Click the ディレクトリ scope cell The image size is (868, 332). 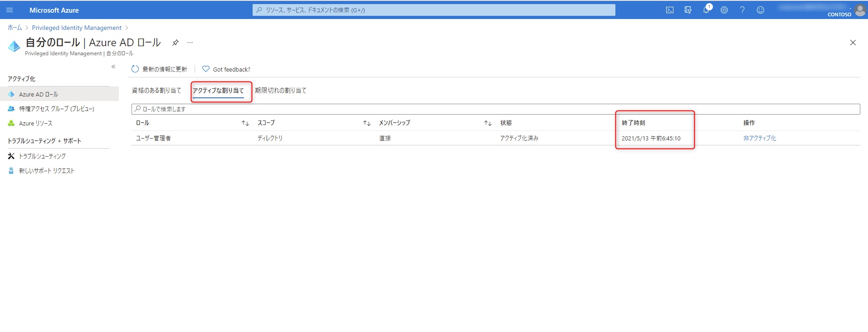[270, 139]
